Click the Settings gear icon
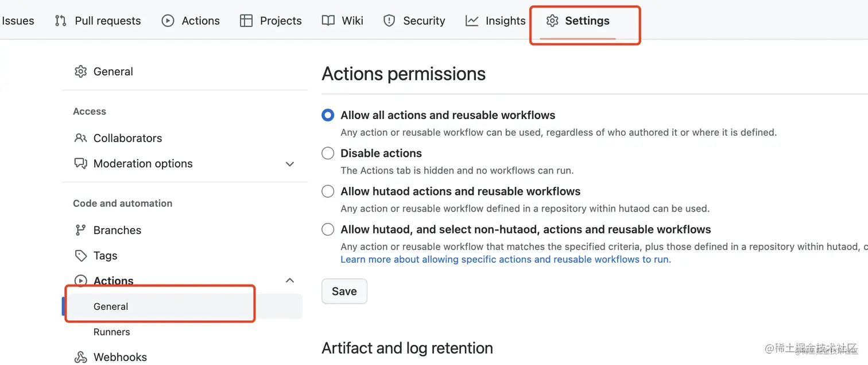 [x=552, y=21]
